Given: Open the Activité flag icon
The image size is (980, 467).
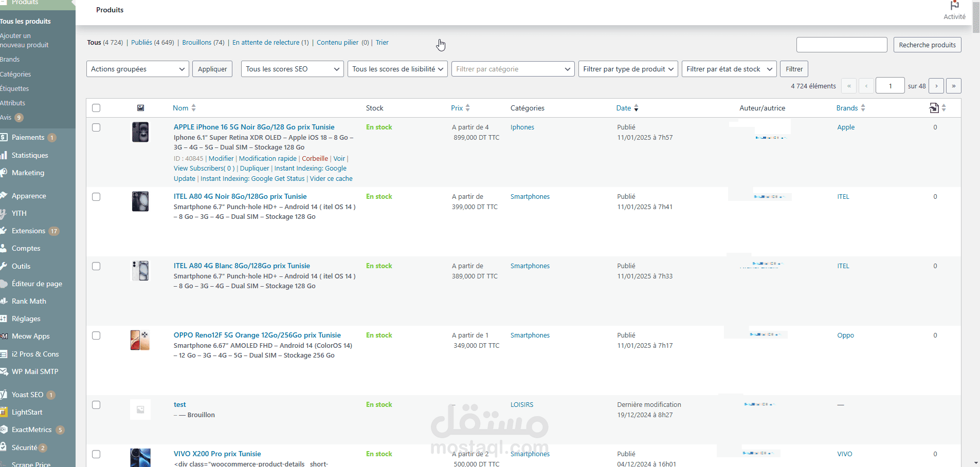Looking at the screenshot, I should (954, 6).
